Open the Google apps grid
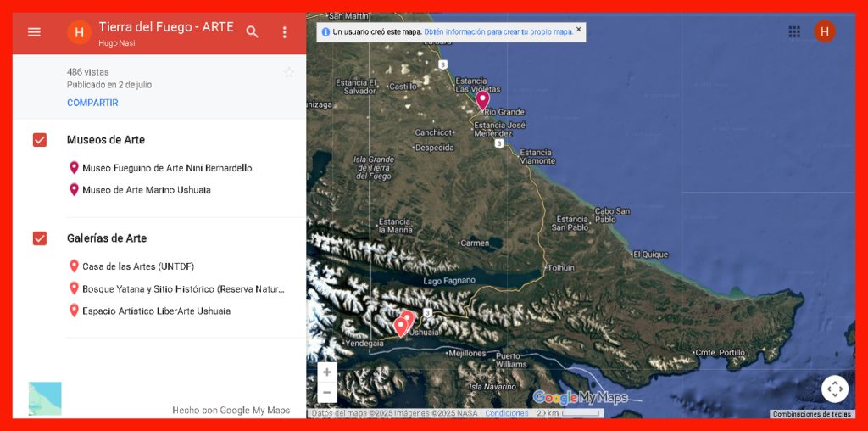The width and height of the screenshot is (868, 431). [794, 31]
